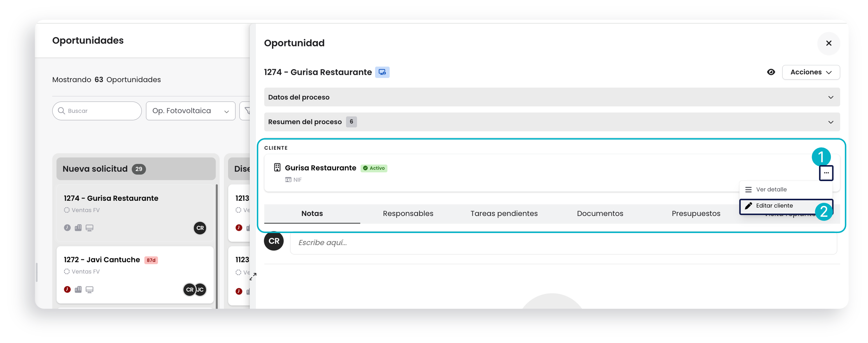Viewport: 868px width, 343px height.
Task: Switch to the Responsables tab
Action: coord(408,213)
